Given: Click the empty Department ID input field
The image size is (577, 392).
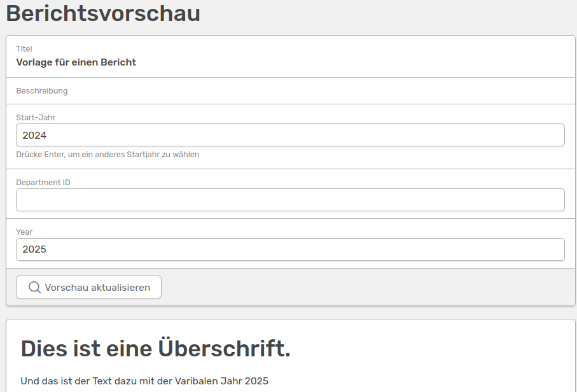Looking at the screenshot, I should coord(290,200).
